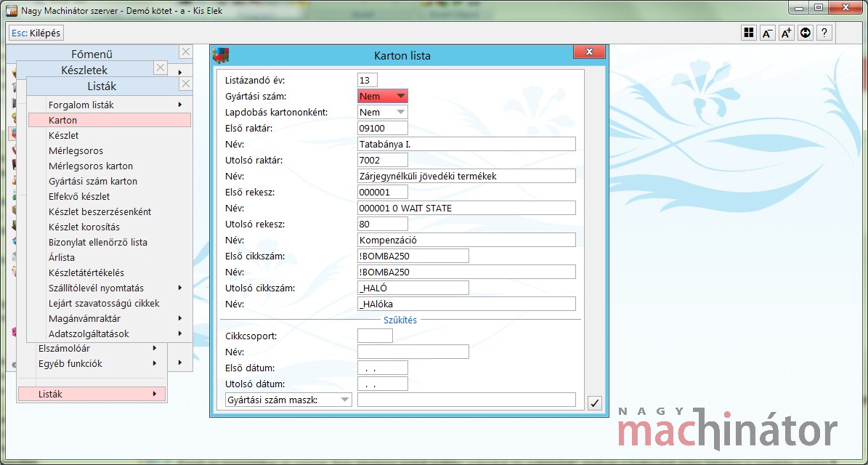Click Főmenü panel header
This screenshot has width=868, height=465.
[x=92, y=54]
